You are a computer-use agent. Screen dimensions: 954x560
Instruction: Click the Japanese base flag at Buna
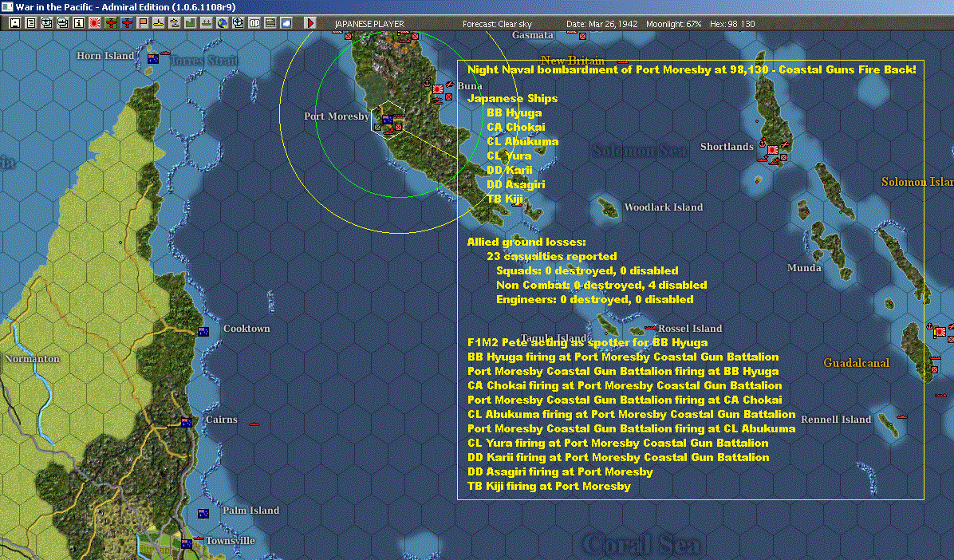[437, 89]
